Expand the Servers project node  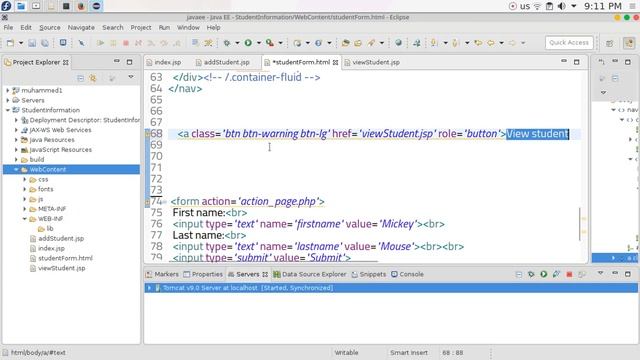[x=7, y=100]
